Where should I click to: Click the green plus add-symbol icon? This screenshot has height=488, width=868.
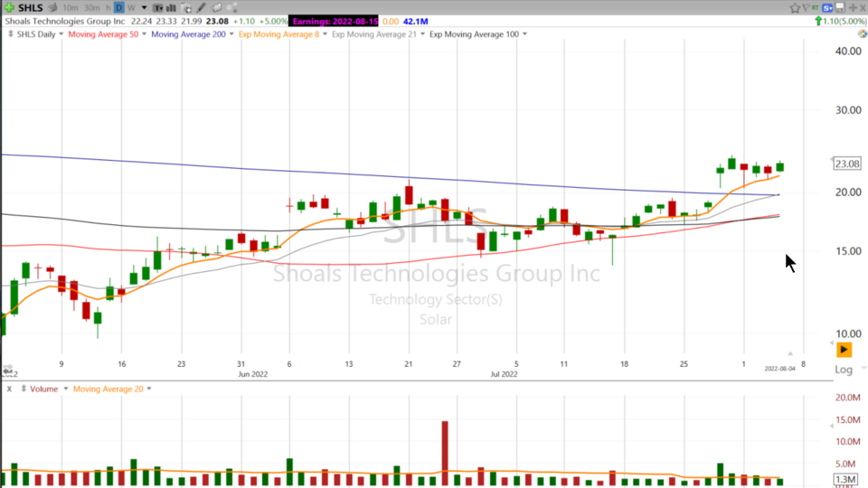click(9, 8)
